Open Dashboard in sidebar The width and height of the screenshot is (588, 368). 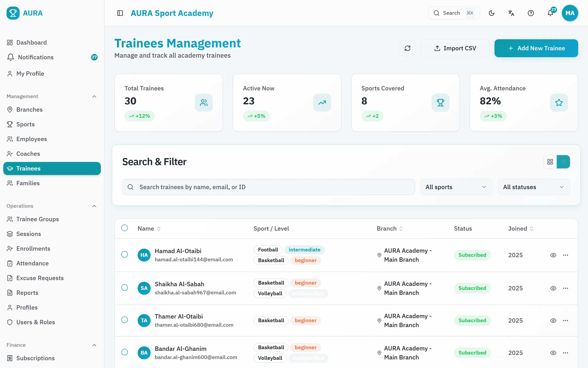[52, 43]
